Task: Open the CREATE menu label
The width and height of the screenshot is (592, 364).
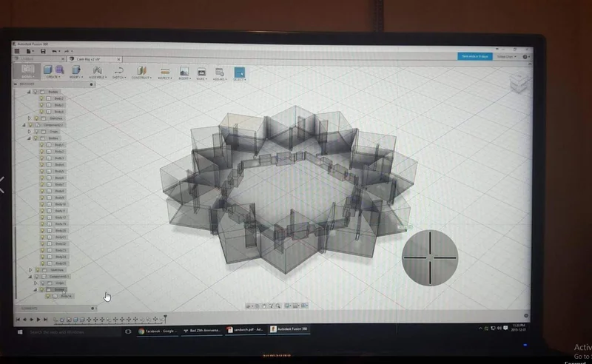Action: tap(53, 77)
